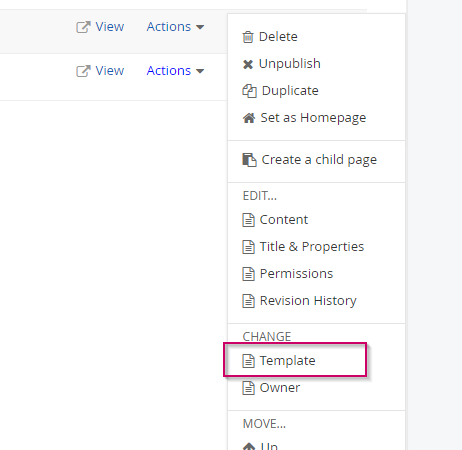This screenshot has height=450, width=462.
Task: Click the Up move arrow icon
Action: coord(249,446)
